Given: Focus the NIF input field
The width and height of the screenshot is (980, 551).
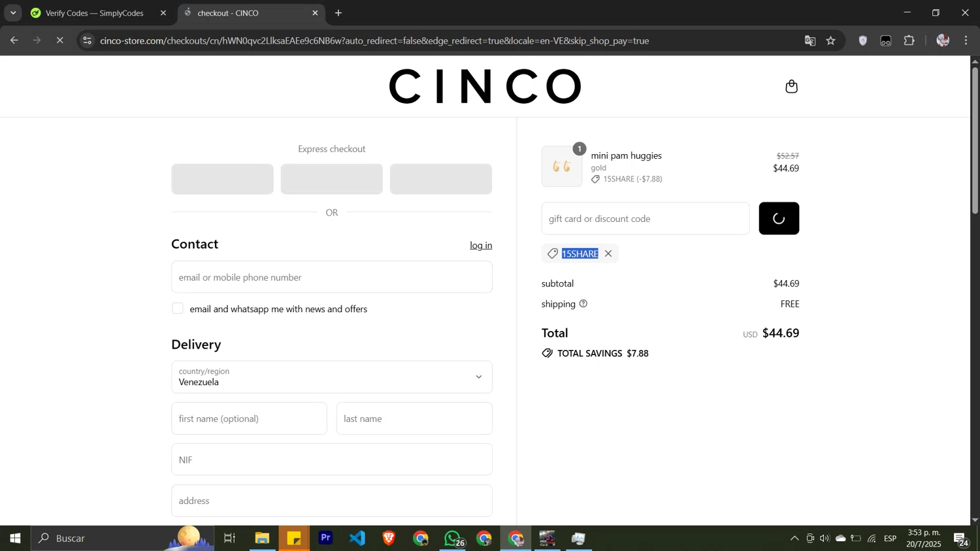Looking at the screenshot, I should coord(332,460).
